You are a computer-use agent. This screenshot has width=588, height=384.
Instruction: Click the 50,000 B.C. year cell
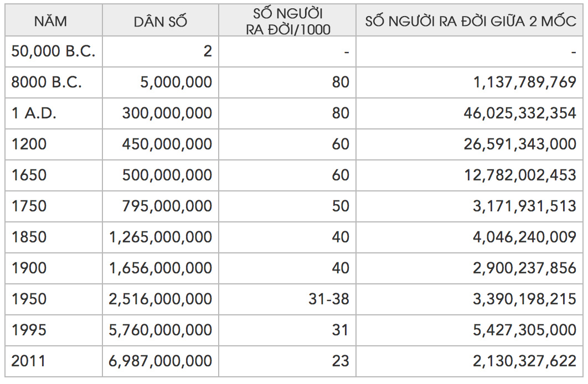coord(53,51)
